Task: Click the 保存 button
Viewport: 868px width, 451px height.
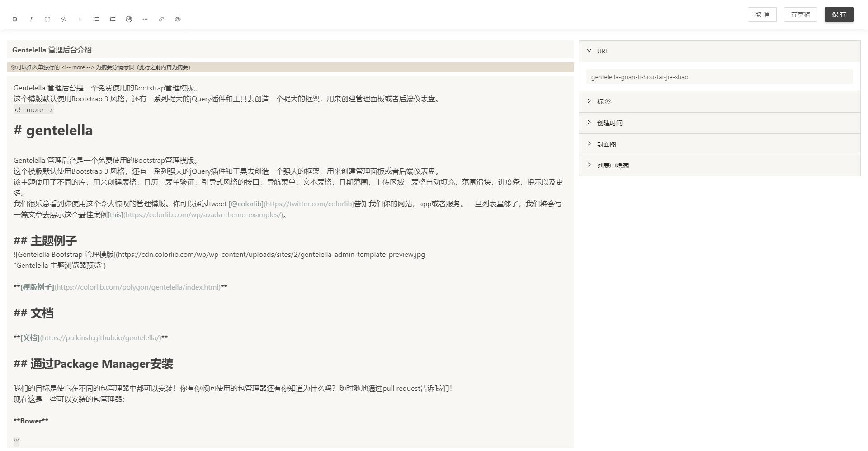Action: (x=839, y=14)
